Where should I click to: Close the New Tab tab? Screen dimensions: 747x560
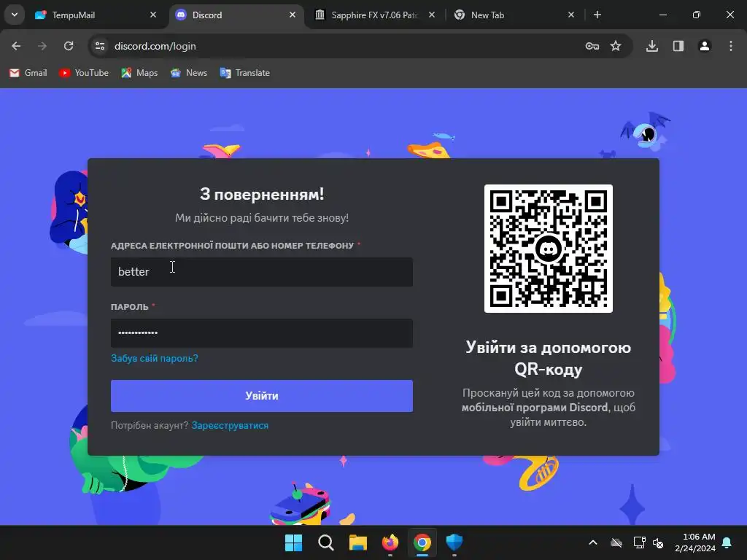[571, 15]
